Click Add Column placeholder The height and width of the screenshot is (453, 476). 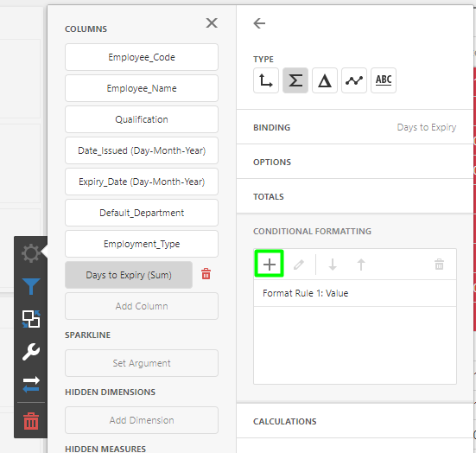(142, 306)
